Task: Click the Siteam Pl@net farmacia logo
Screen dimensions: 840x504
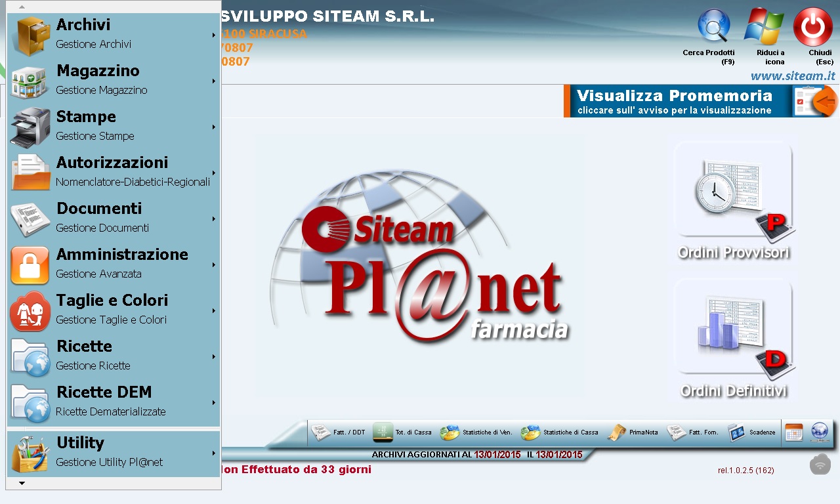Action: point(421,256)
